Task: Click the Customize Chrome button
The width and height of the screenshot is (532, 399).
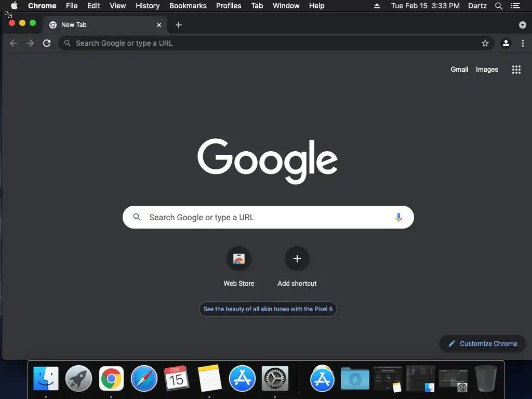Action: 482,344
